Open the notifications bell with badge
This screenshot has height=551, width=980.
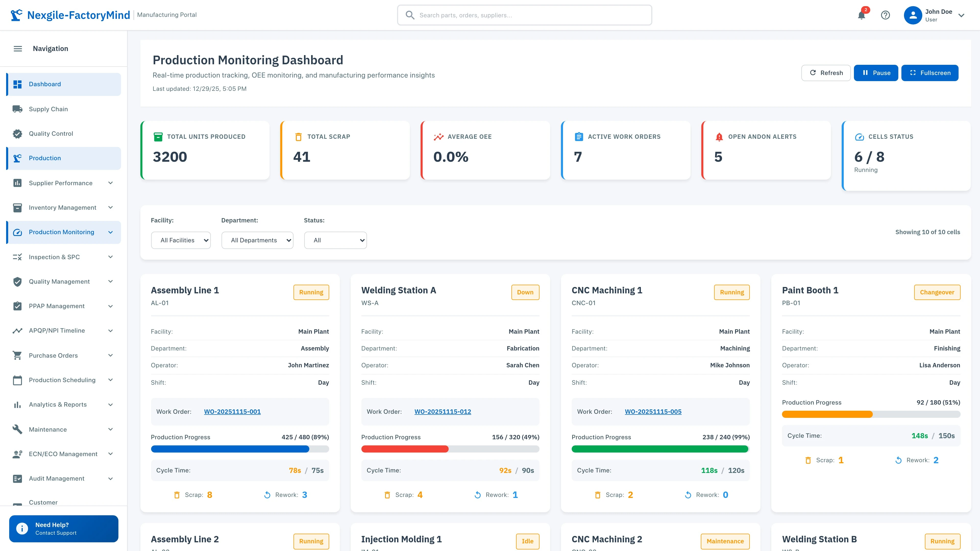(861, 15)
